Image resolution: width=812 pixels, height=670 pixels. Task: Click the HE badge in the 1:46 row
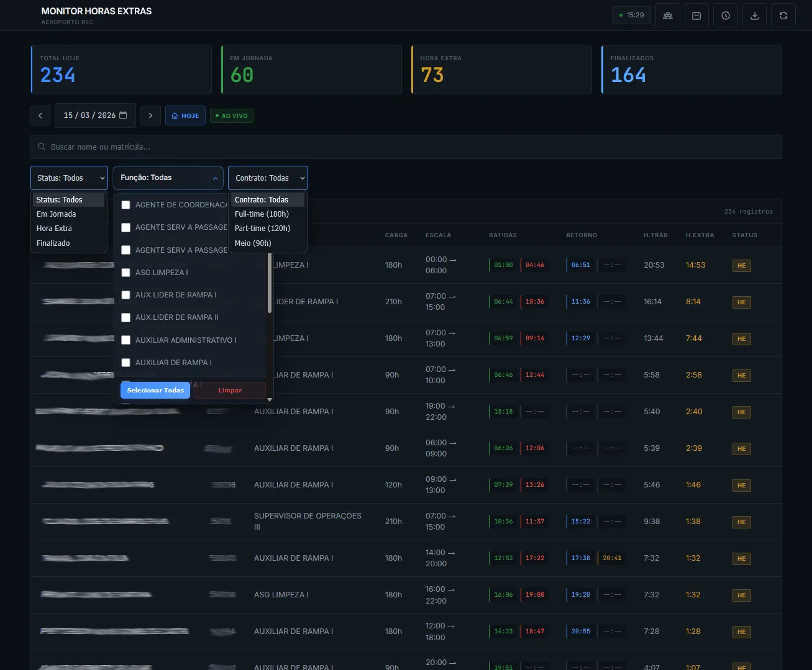click(x=741, y=486)
